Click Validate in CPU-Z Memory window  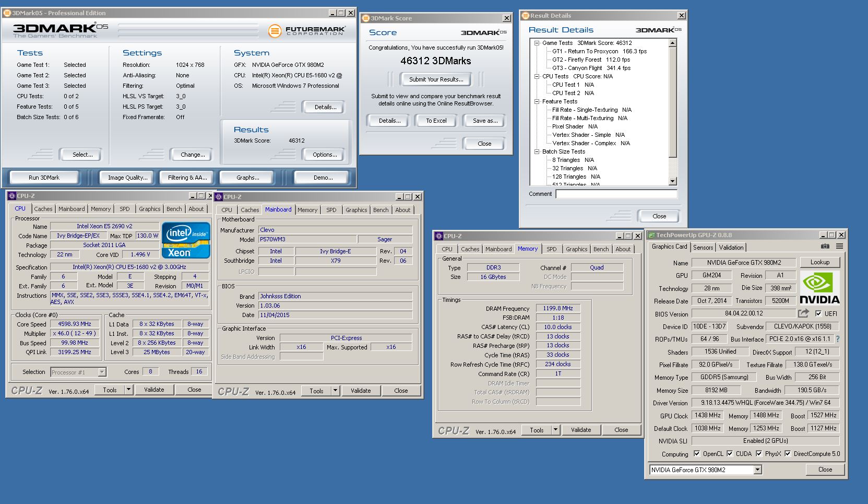pos(581,430)
